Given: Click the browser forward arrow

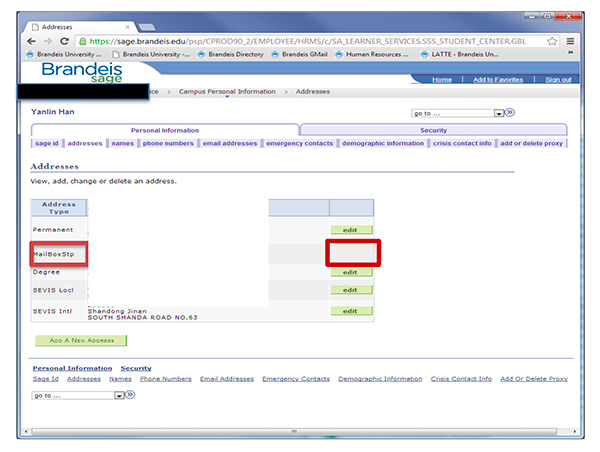Looking at the screenshot, I should click(48, 41).
